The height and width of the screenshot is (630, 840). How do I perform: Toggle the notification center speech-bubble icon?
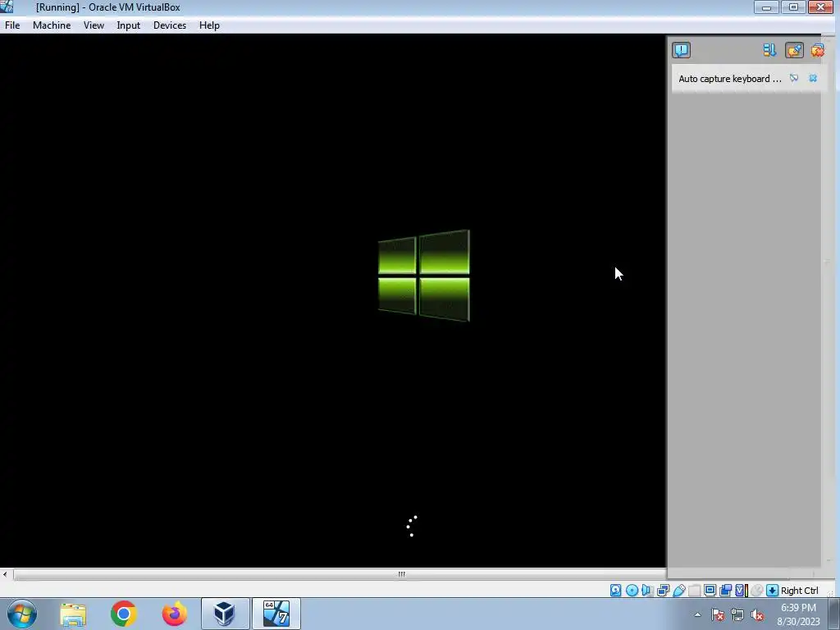tap(681, 50)
